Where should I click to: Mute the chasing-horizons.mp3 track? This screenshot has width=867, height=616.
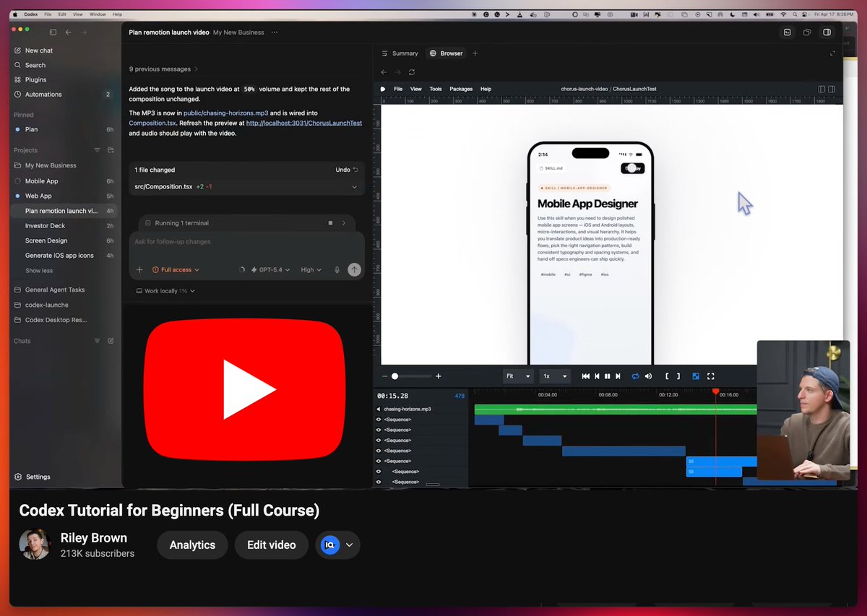point(379,409)
